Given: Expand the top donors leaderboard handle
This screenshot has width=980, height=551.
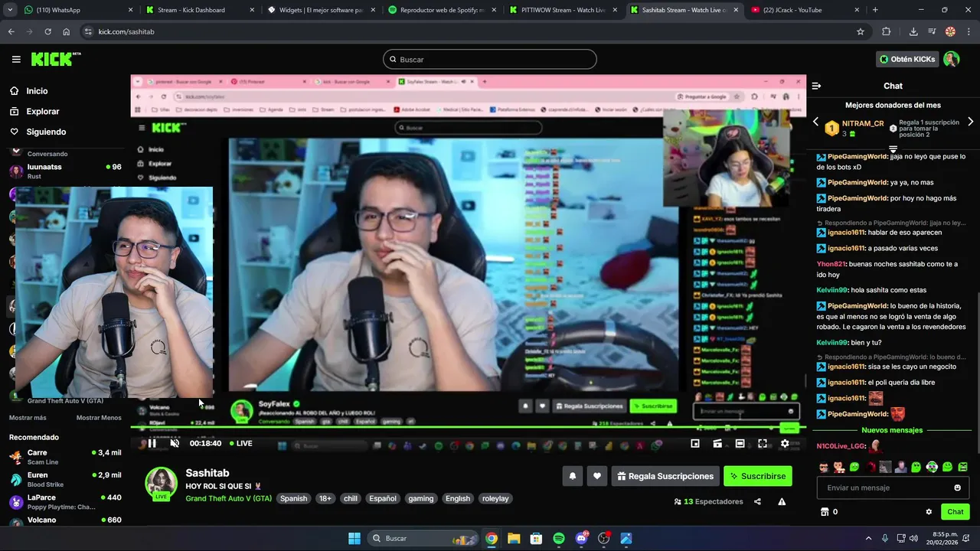Looking at the screenshot, I should pyautogui.click(x=893, y=148).
